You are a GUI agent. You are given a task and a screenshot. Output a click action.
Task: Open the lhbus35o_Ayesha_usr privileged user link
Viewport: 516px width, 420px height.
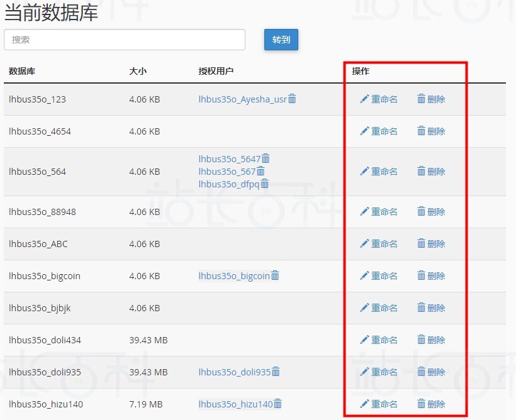pos(244,99)
